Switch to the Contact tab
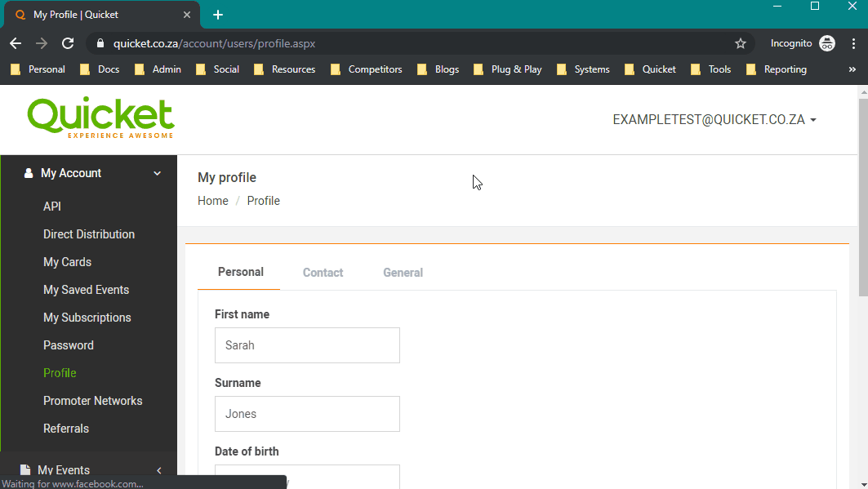Viewport: 868px width, 489px height. click(x=323, y=273)
